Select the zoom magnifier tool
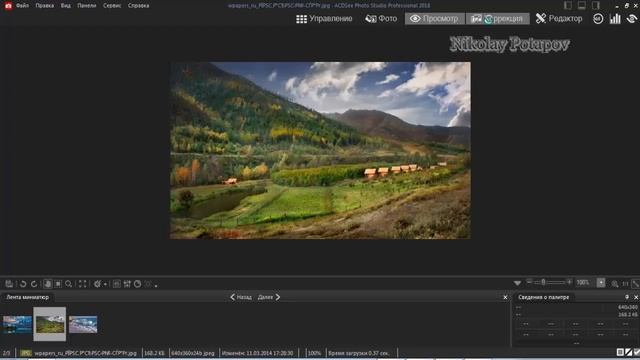This screenshot has width=640, height=360. tap(69, 284)
